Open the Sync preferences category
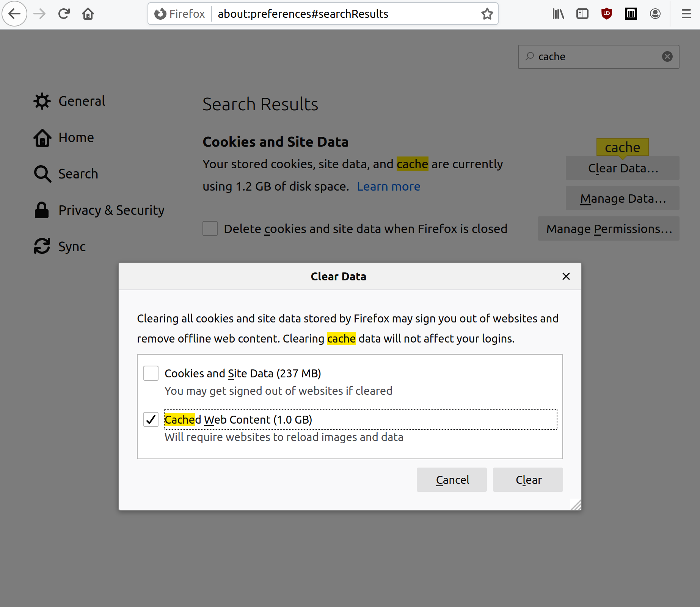 point(60,247)
